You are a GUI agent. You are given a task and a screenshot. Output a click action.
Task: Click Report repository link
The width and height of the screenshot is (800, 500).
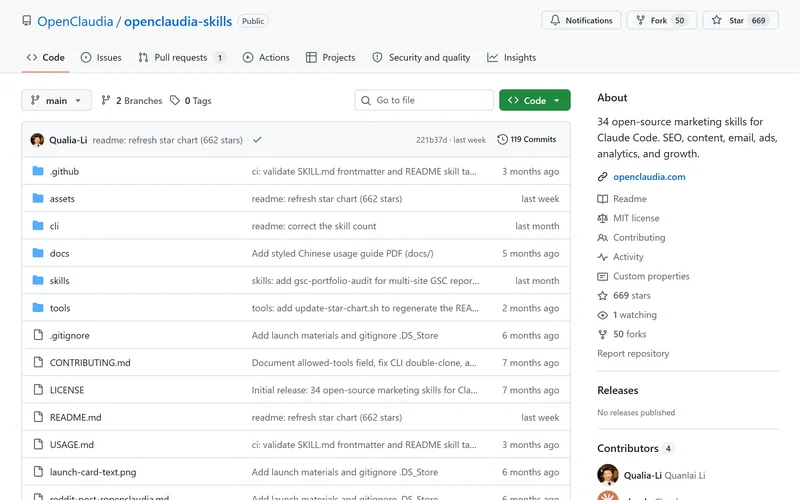coord(633,353)
